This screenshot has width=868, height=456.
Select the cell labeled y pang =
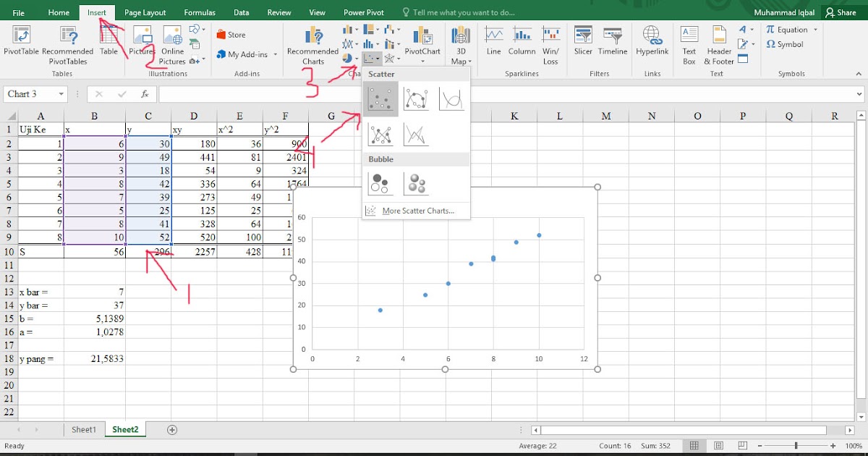[41, 358]
